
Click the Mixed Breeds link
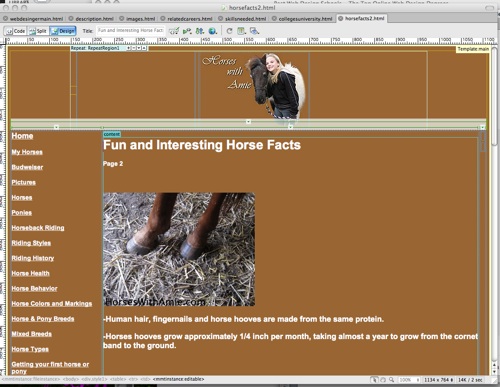click(32, 334)
